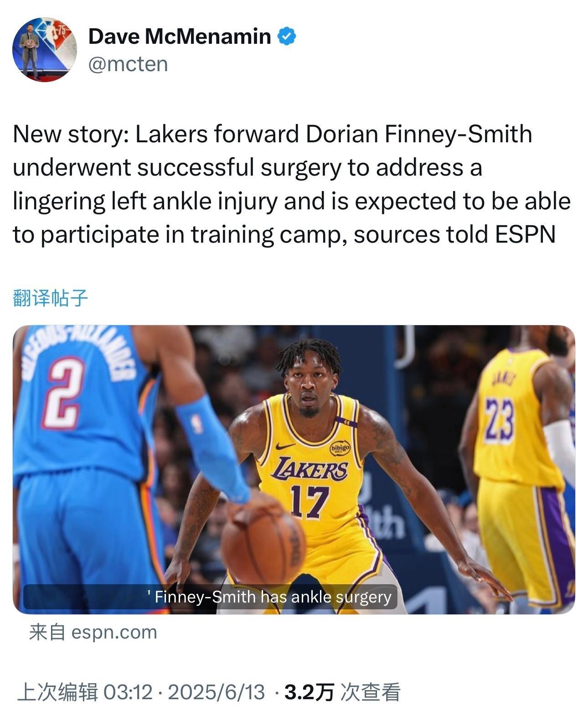Open the 来自 espn.com source link
The width and height of the screenshot is (588, 722).
coord(93,632)
